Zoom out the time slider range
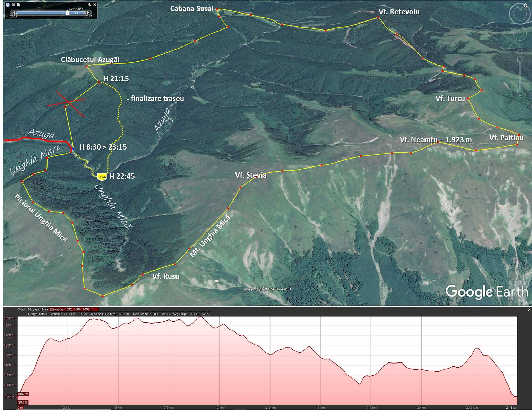Image resolution: width=532 pixels, height=410 pixels. coord(14,5)
